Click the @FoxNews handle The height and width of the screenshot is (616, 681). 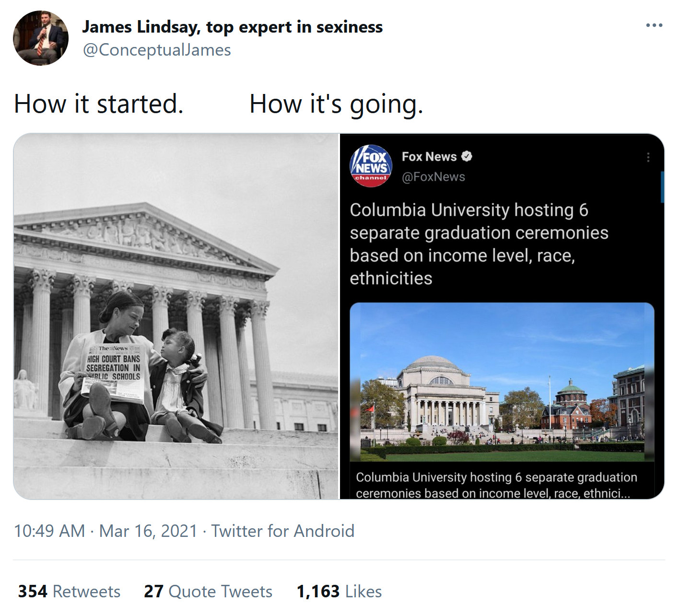click(x=433, y=177)
